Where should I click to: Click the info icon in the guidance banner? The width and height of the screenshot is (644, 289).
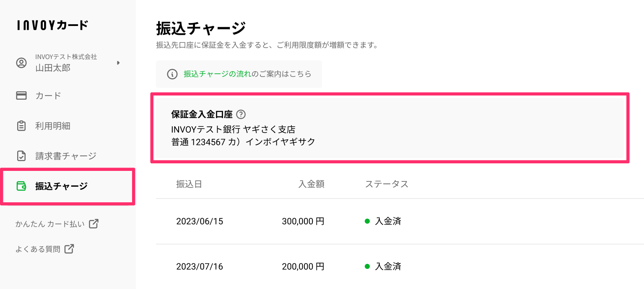172,74
